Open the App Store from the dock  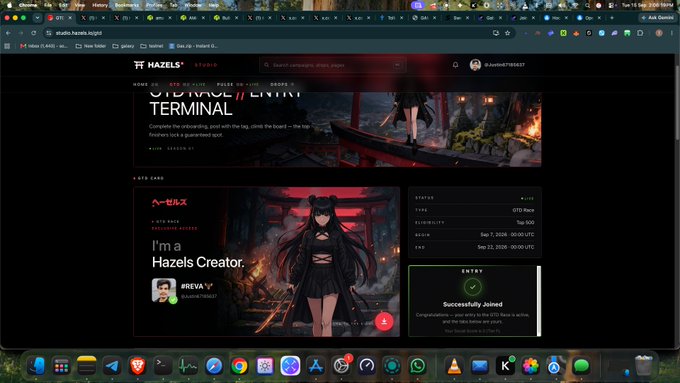pos(316,366)
